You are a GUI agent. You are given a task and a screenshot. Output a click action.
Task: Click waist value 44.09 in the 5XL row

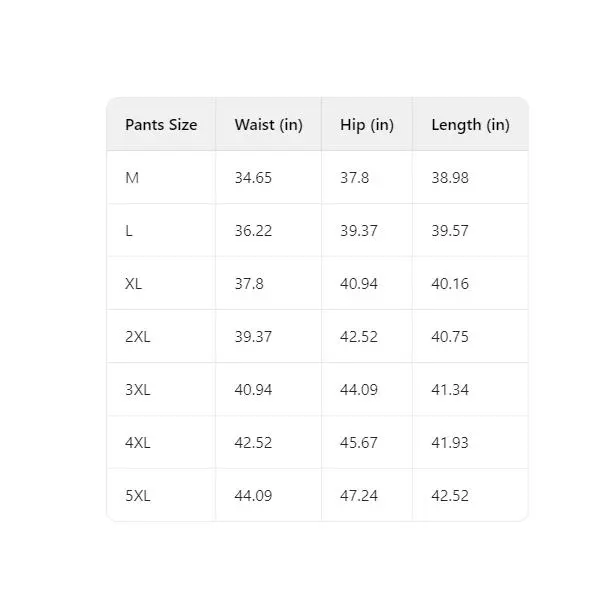pyautogui.click(x=253, y=496)
